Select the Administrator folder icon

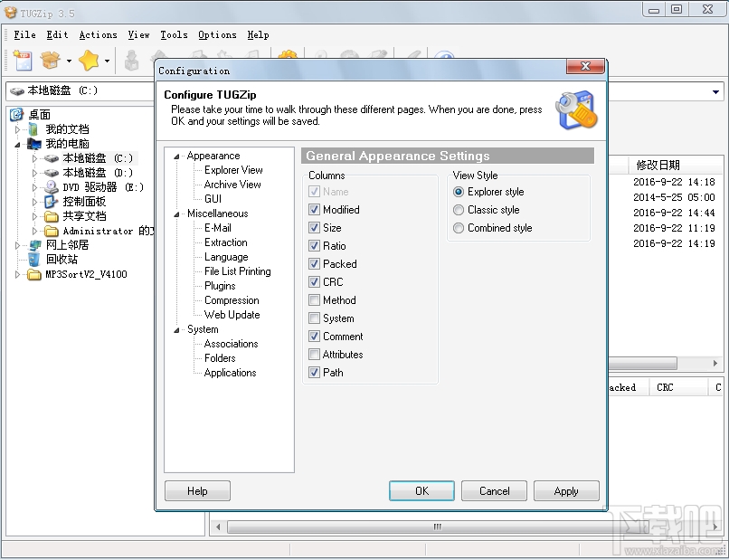pyautogui.click(x=52, y=231)
